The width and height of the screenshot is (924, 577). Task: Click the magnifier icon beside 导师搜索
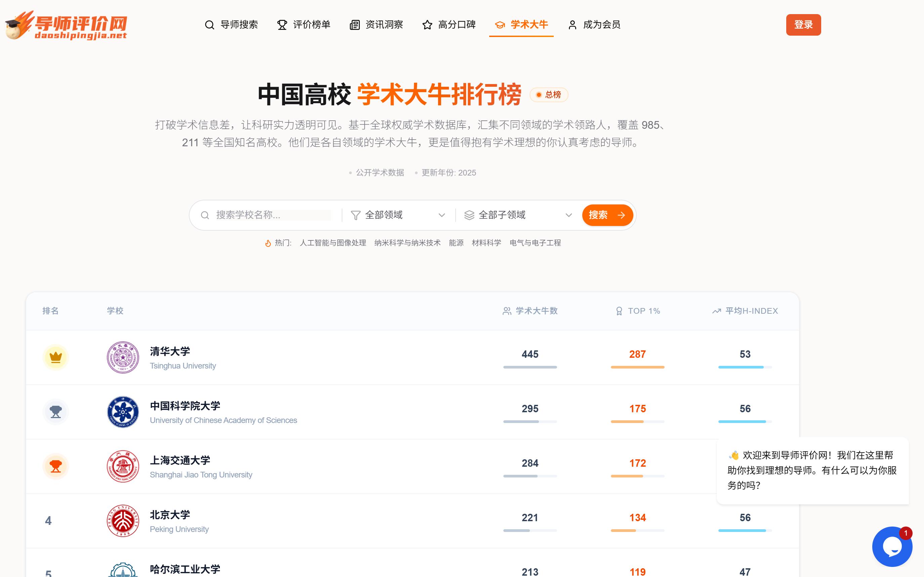point(209,25)
